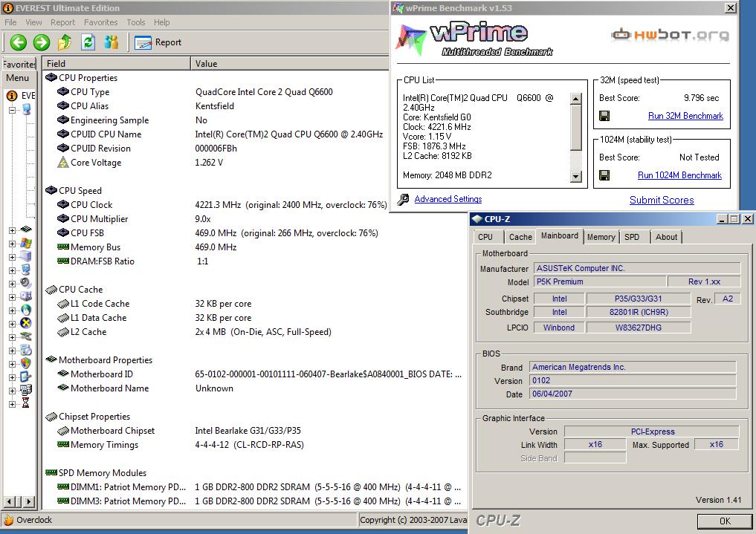
Task: Click the Value column header
Action: click(x=290, y=64)
